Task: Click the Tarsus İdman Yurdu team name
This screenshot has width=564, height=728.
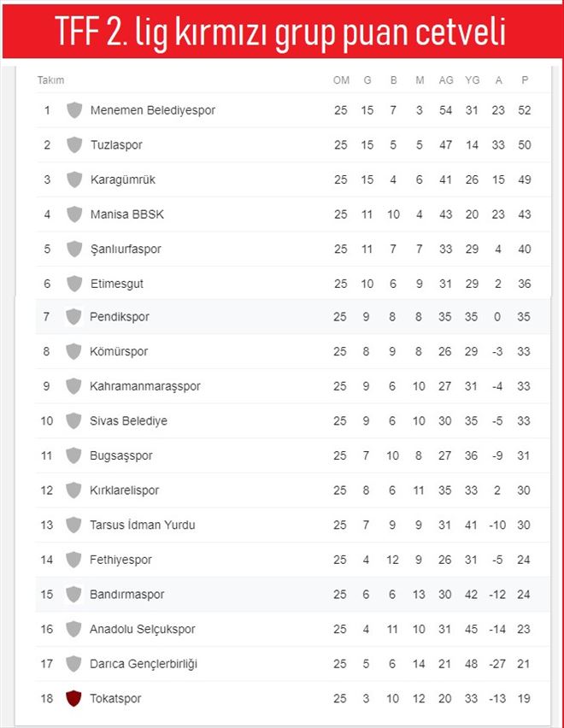Action: pos(142,525)
